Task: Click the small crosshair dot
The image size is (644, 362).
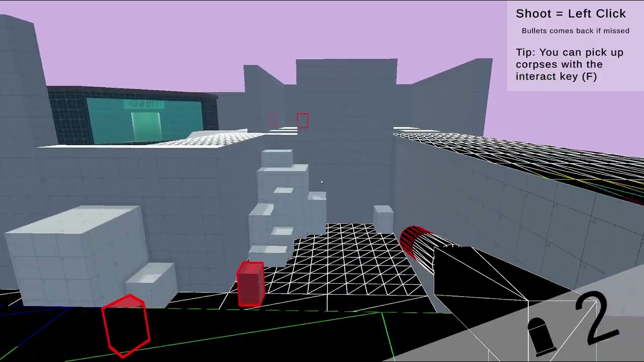Action: coord(321,182)
